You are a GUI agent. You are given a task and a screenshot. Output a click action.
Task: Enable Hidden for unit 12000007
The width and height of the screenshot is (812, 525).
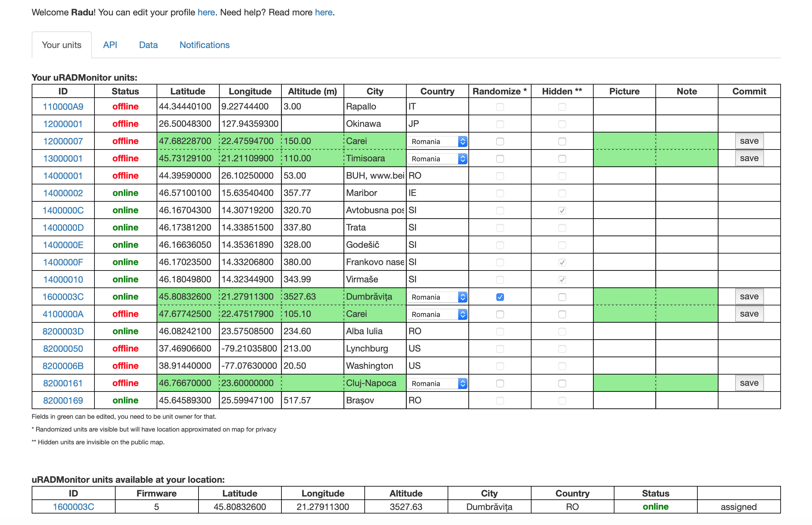point(562,141)
